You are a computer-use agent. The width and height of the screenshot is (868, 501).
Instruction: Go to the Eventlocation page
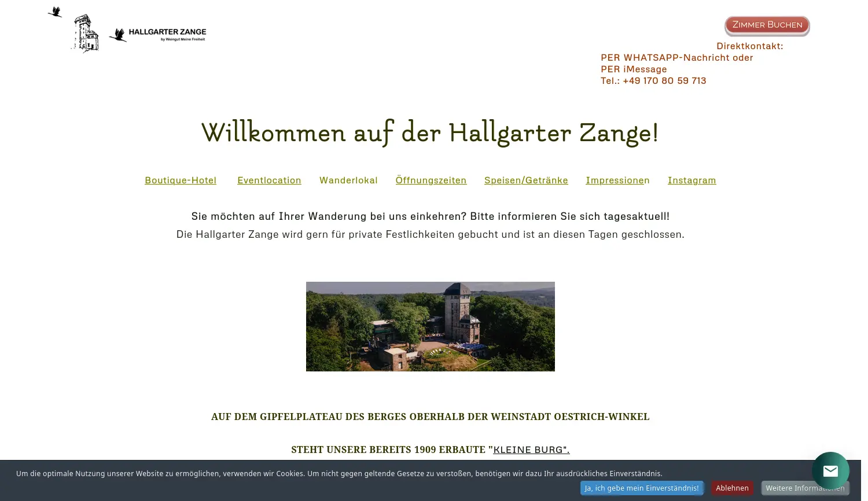269,180
